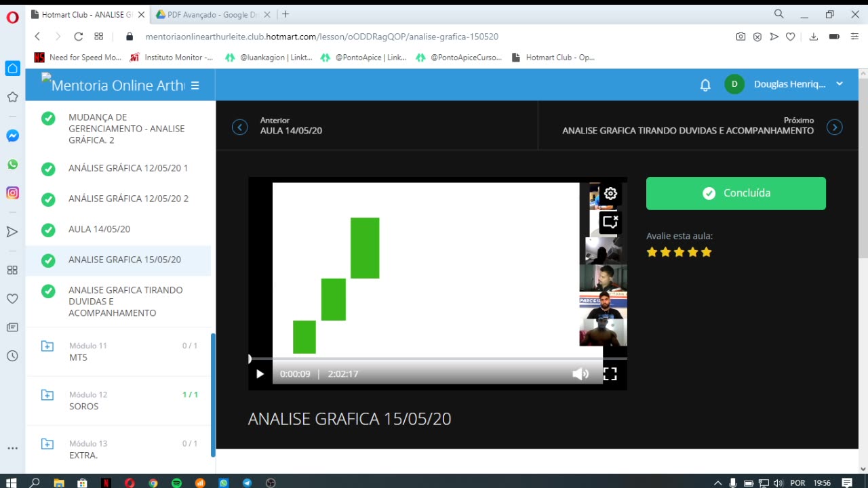The width and height of the screenshot is (868, 488).
Task: Toggle the Concluída completion button
Action: pyautogui.click(x=736, y=193)
